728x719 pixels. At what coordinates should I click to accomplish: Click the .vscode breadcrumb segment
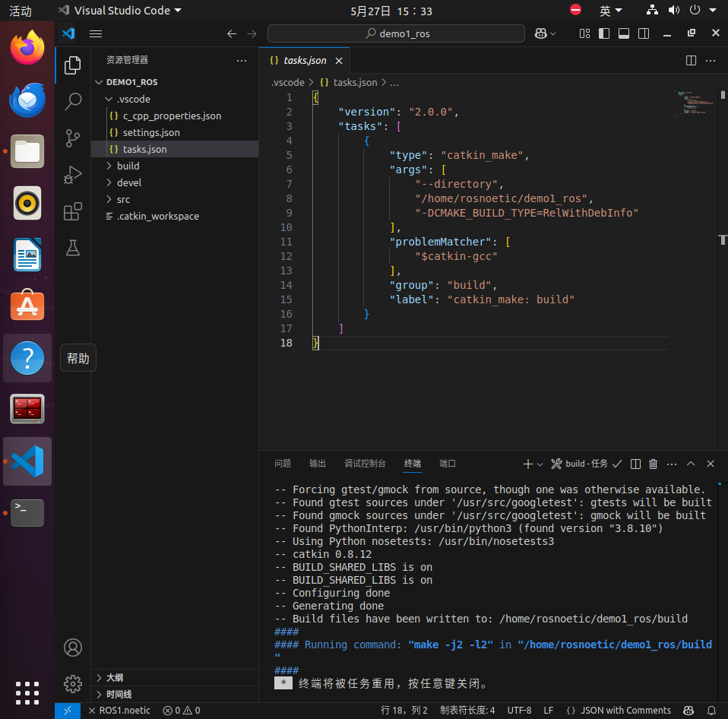(288, 82)
